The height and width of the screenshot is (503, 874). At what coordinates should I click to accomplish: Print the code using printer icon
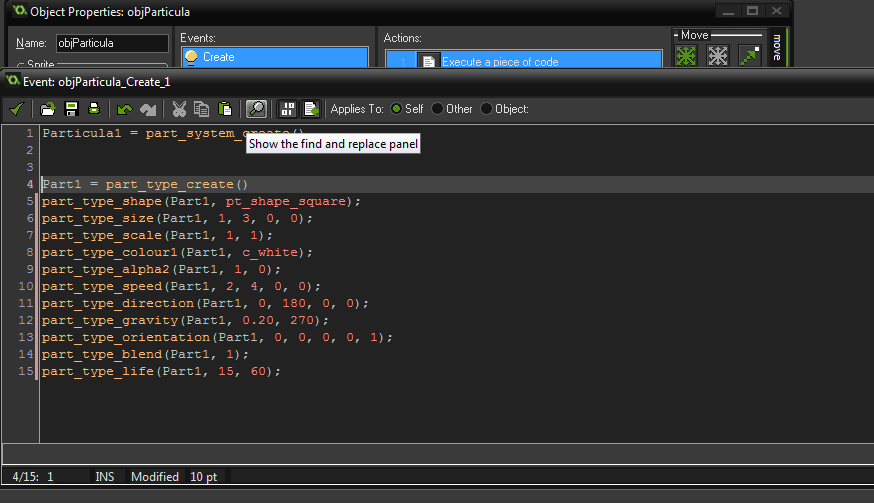coord(94,109)
